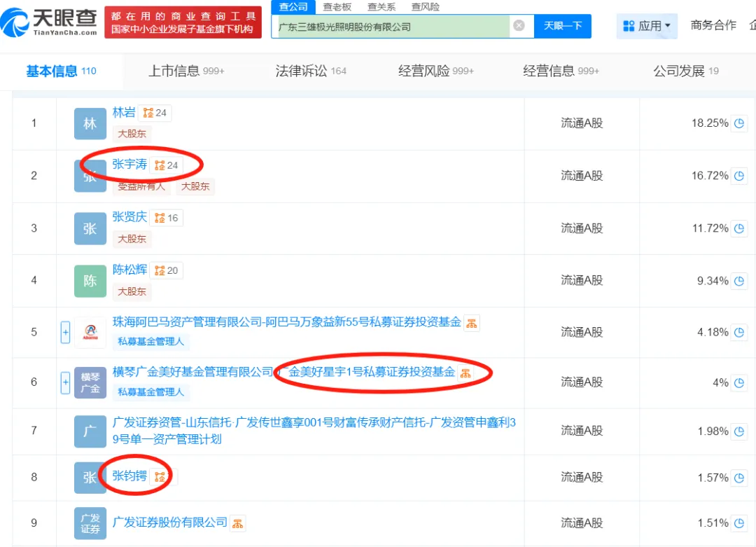Open 横琴广金美好基金管理有限公司 link

[x=283, y=372]
